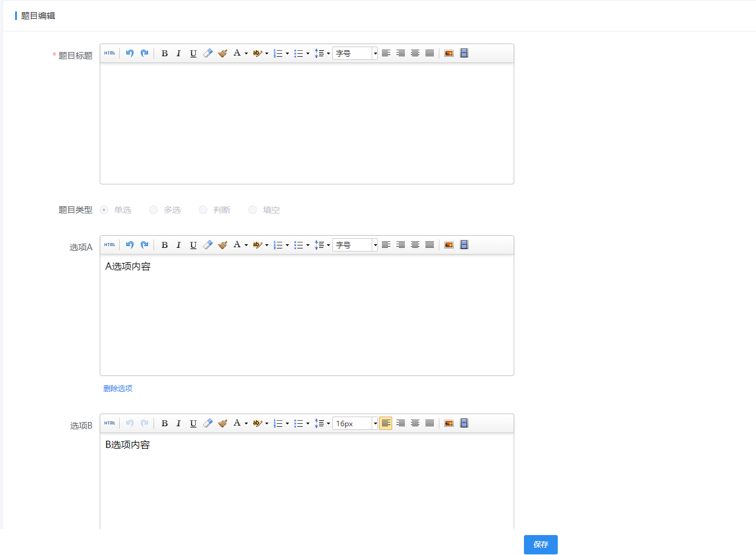Click 删除选项 link under 选项A
The image size is (756, 555).
pyautogui.click(x=118, y=389)
